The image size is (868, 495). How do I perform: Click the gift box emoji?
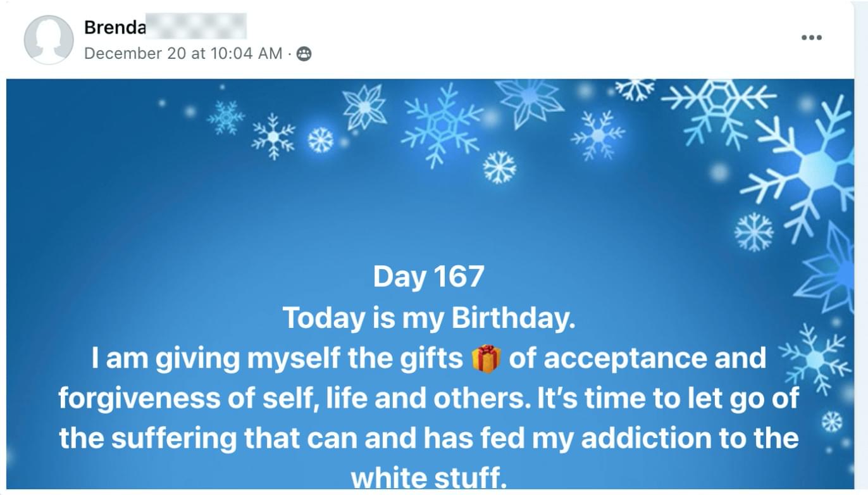coord(486,359)
